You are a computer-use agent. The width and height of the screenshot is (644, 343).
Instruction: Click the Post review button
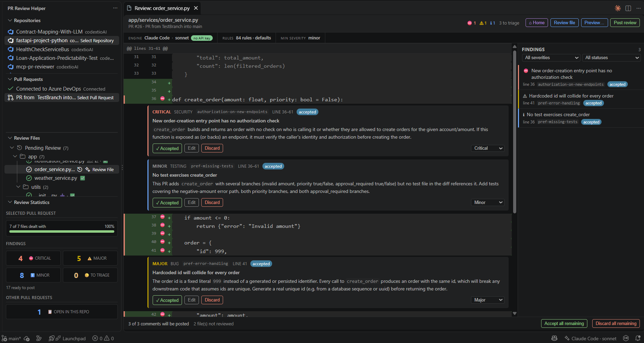point(625,23)
